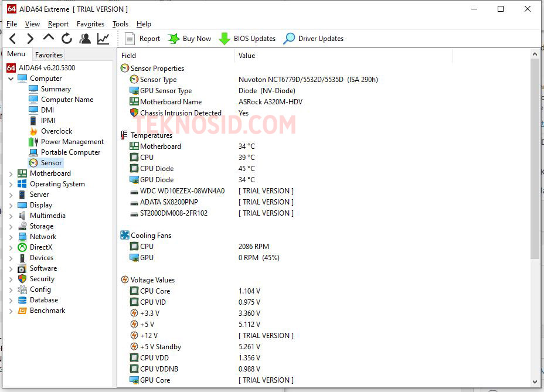Click the Chassis Intrusion Detected shield icon

click(134, 113)
